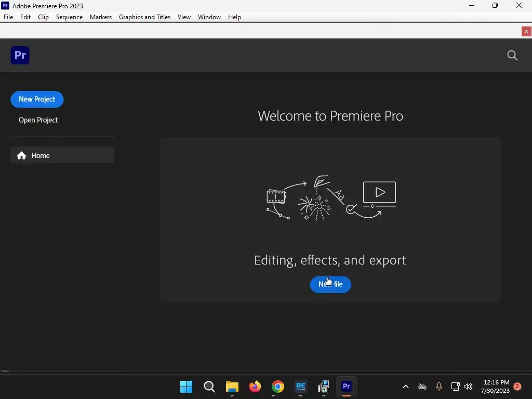Click the New Project button
Image resolution: width=532 pixels, height=399 pixels.
37,99
